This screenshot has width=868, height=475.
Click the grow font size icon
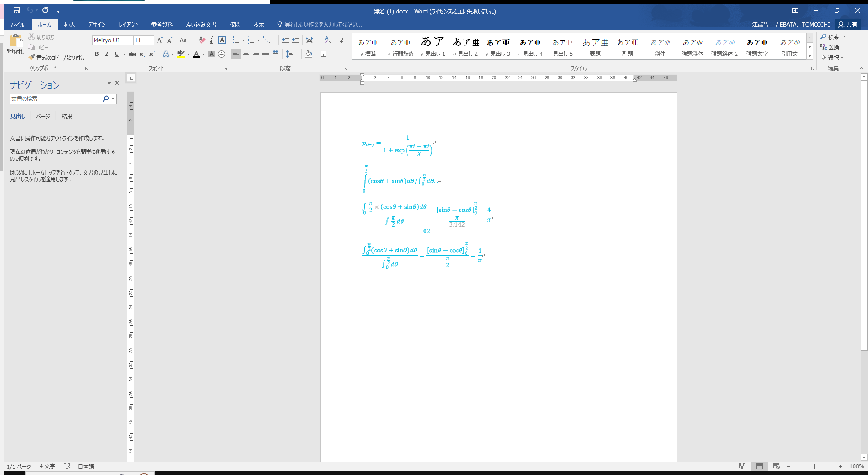160,40
